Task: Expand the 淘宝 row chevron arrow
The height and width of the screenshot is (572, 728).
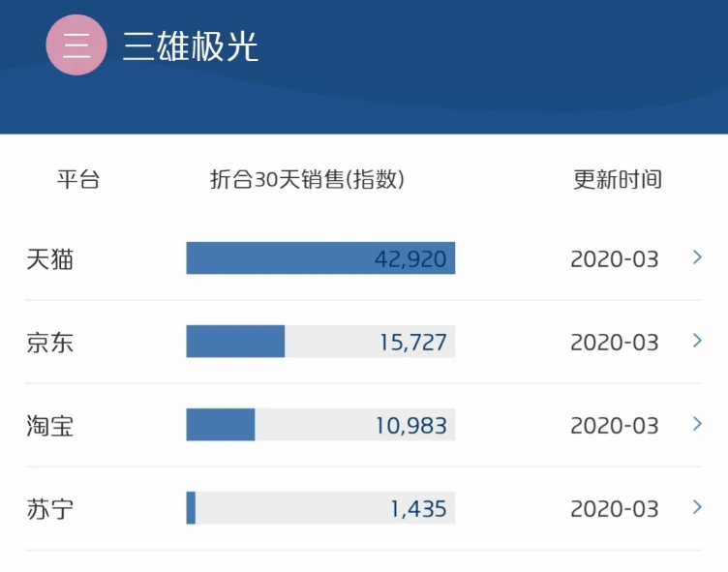Action: tap(697, 423)
